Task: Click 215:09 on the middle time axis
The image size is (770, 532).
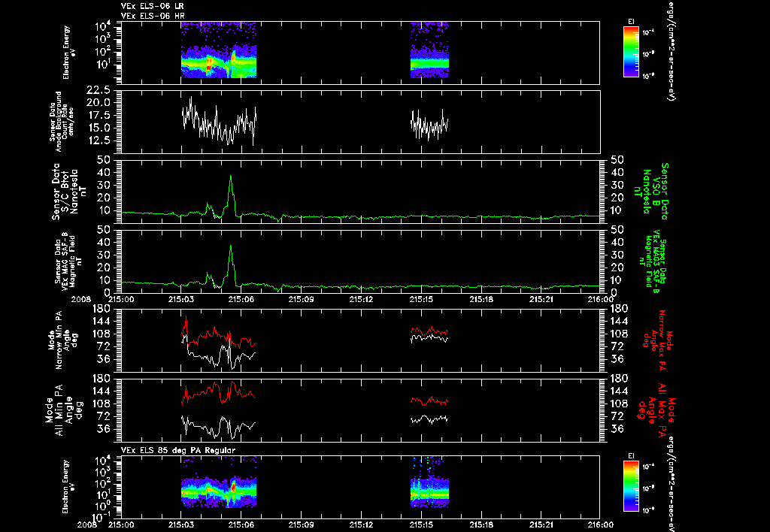Action: click(301, 299)
